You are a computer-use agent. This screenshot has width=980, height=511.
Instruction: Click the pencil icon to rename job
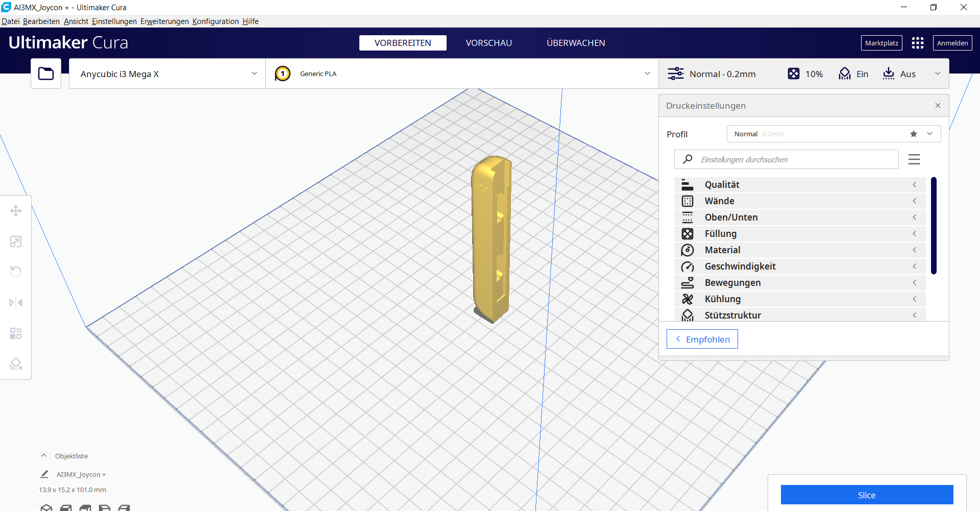44,474
